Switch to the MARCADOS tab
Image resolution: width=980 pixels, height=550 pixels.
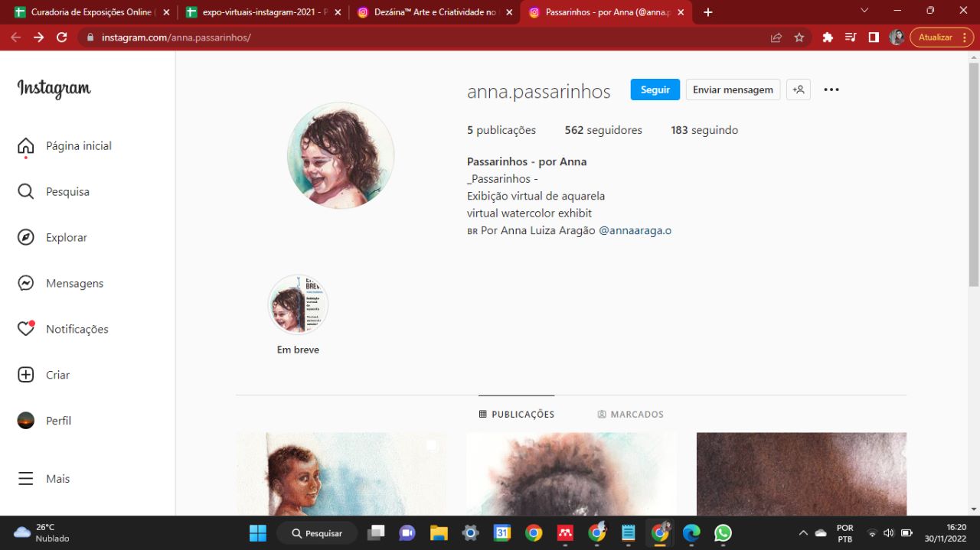[630, 414]
